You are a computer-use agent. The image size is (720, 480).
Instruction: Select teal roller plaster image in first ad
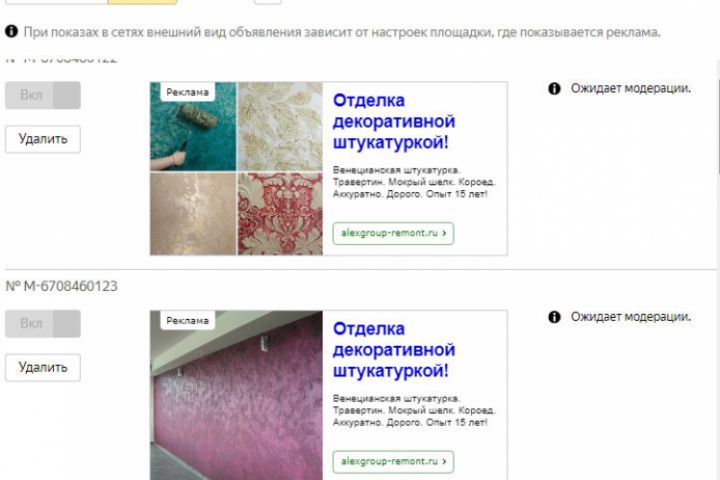[193, 126]
